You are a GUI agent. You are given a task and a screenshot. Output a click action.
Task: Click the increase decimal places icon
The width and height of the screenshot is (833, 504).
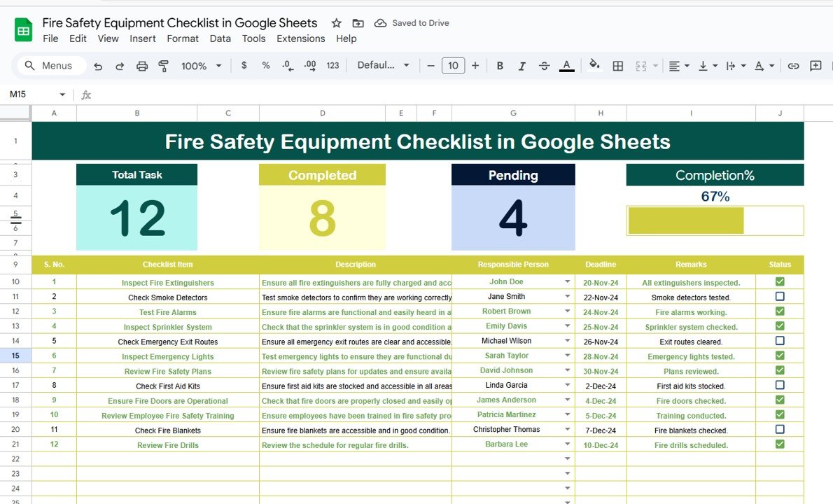pos(309,65)
